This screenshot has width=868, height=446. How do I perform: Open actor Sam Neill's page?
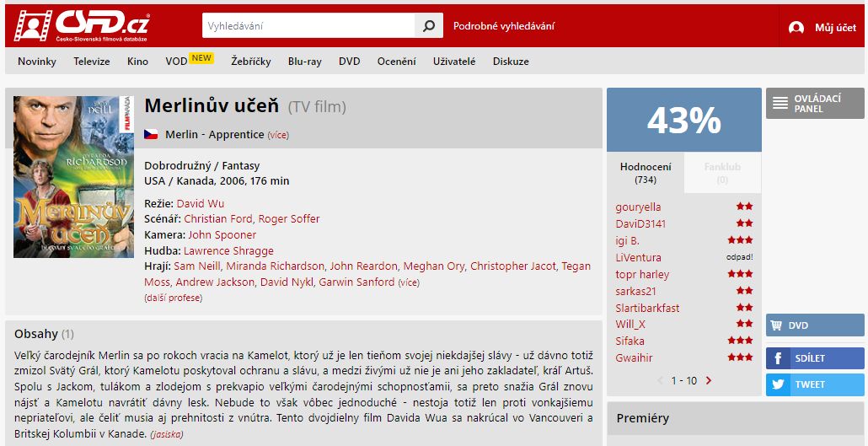[x=197, y=266]
